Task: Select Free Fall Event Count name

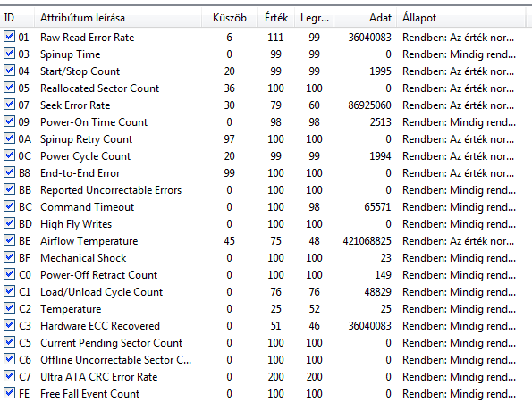Action: [x=90, y=393]
